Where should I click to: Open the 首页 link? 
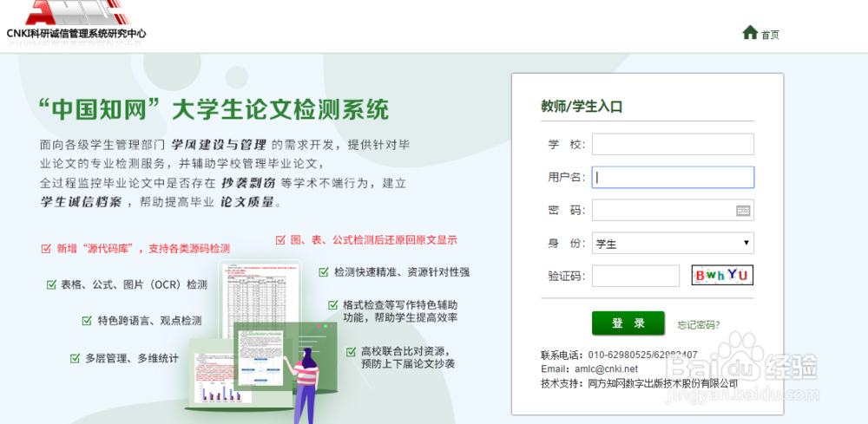point(770,35)
